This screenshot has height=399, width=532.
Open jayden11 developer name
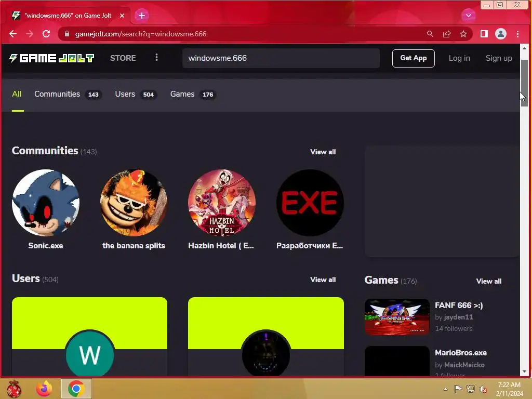[458, 317]
